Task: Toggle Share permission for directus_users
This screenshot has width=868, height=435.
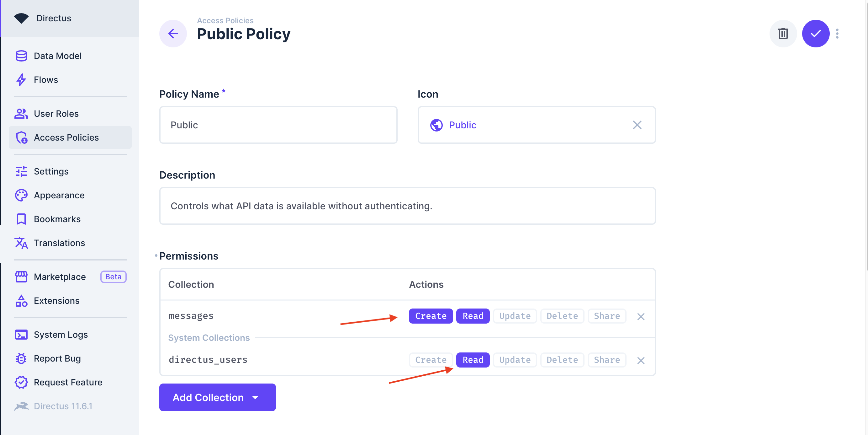Action: [606, 360]
